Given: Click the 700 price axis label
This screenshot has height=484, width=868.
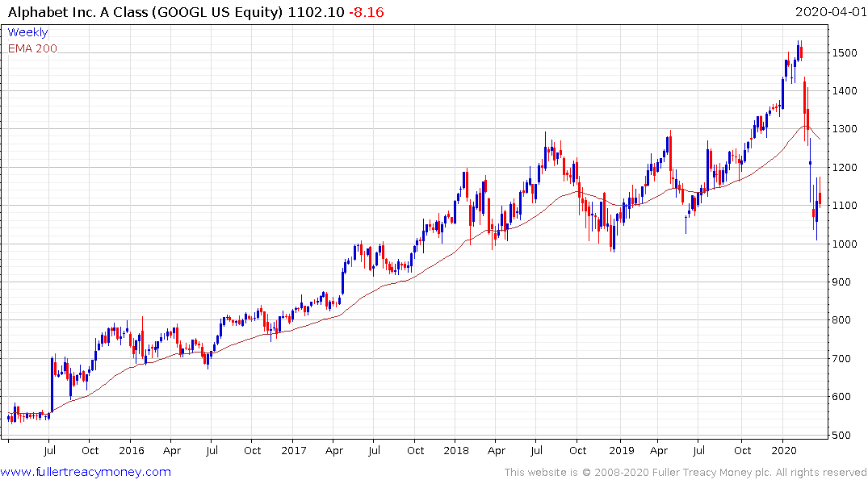Looking at the screenshot, I should pos(841,358).
